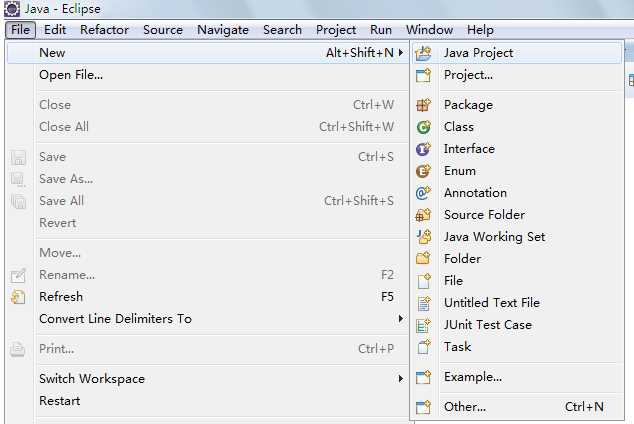Click the Rename icon
The width and height of the screenshot is (634, 424).
click(18, 275)
